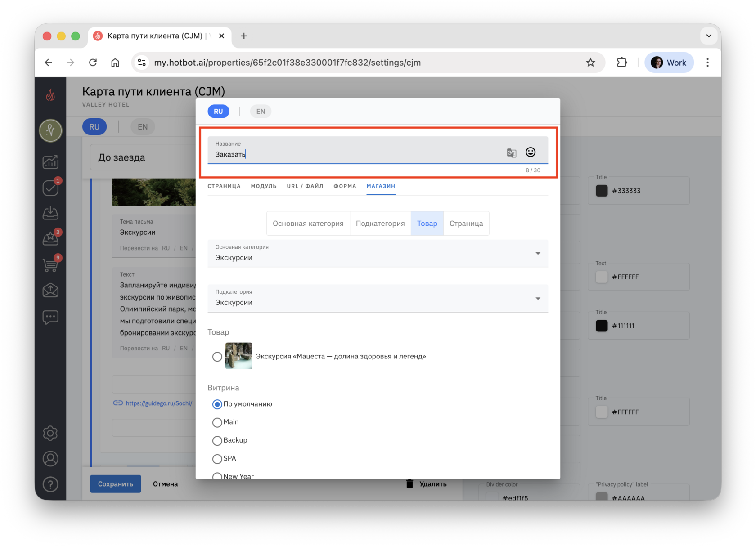Viewport: 756px width, 546px height.
Task: Open the reviews star icon with badge 3
Action: click(50, 238)
